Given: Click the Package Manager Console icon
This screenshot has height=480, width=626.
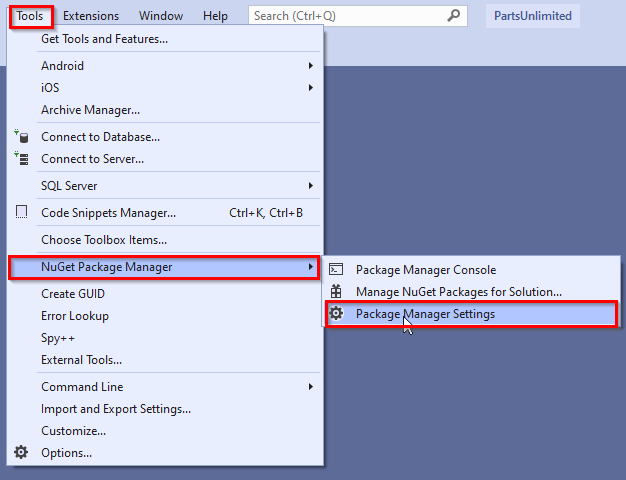Looking at the screenshot, I should point(336,270).
